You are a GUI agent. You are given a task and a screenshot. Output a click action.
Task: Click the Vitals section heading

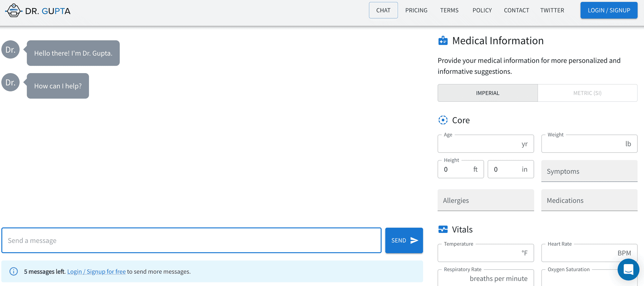(462, 229)
